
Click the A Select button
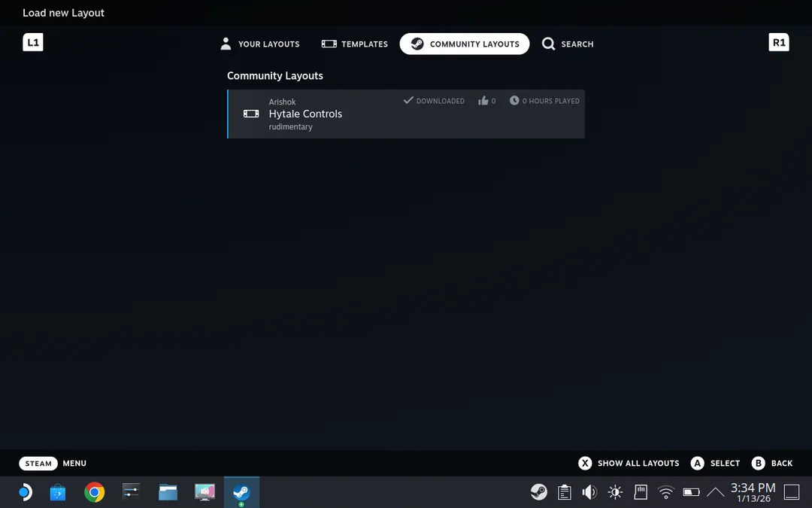(x=716, y=464)
